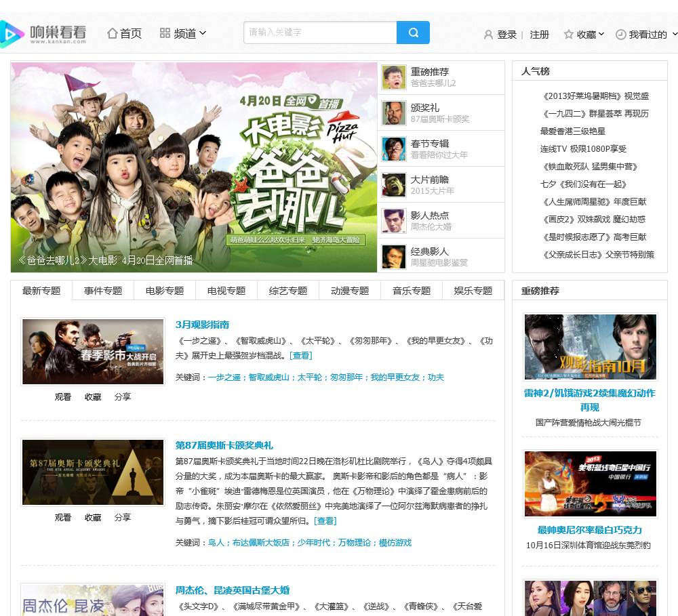The height and width of the screenshot is (616, 678).
Task: Open the 3月观影指南 title link
Action: (x=202, y=325)
